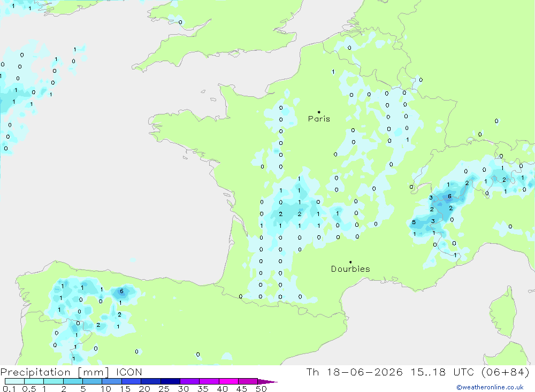
Task: Select the 0.1 to 0.5 mm legend swatch
Action: click(x=14, y=381)
